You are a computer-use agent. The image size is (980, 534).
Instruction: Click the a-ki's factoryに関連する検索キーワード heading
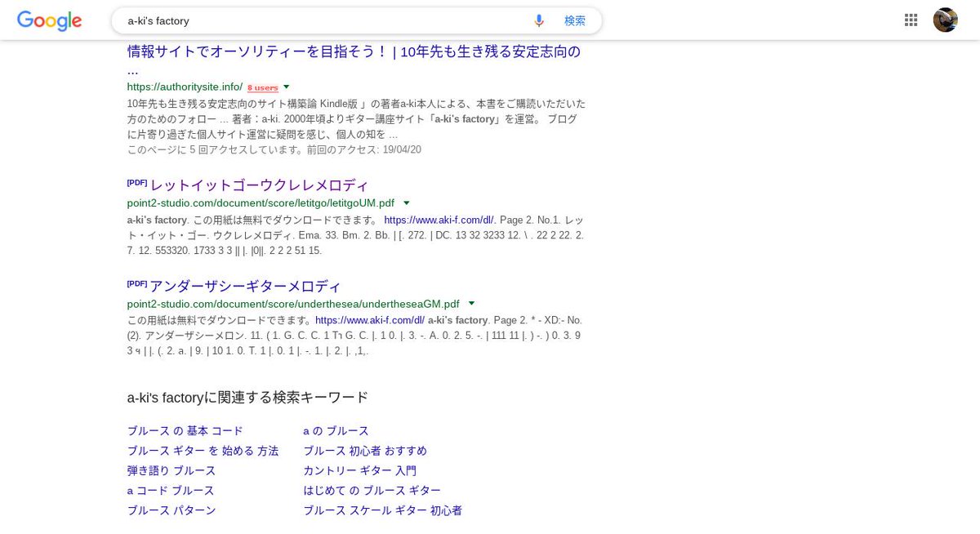(x=247, y=398)
